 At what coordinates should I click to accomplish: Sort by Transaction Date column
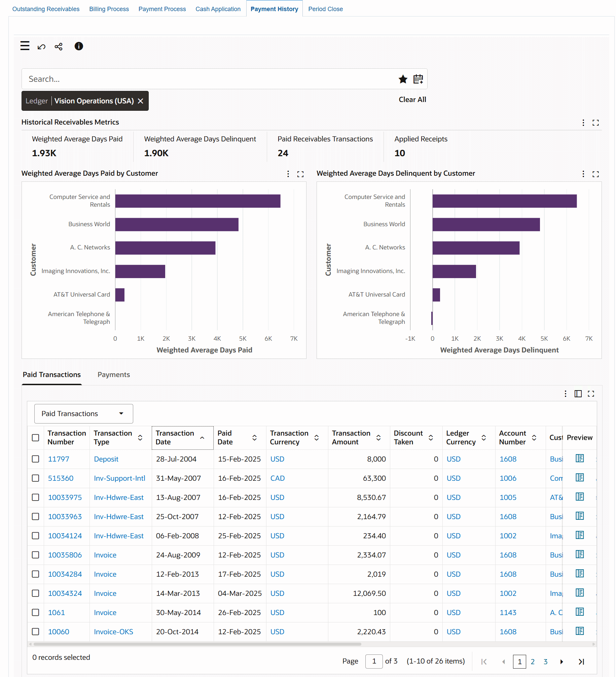point(202,438)
